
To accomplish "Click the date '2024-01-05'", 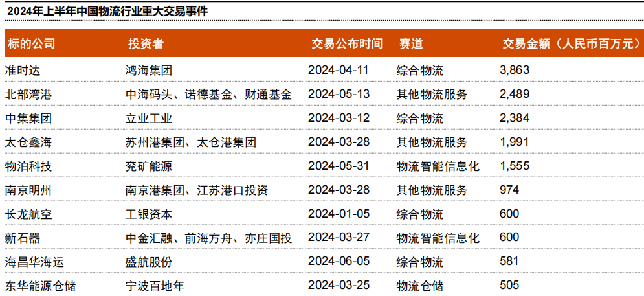I will (339, 214).
